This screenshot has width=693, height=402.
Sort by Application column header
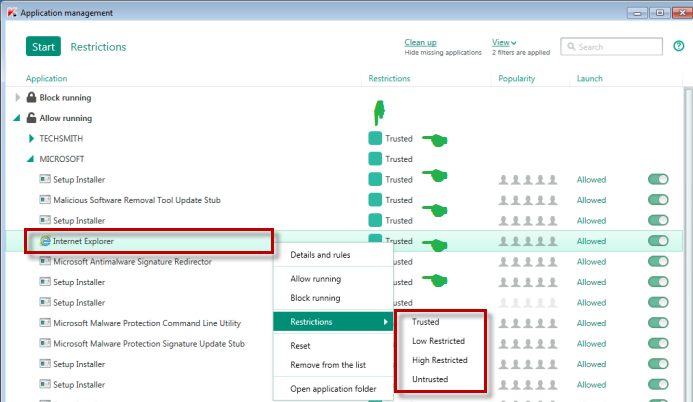46,79
